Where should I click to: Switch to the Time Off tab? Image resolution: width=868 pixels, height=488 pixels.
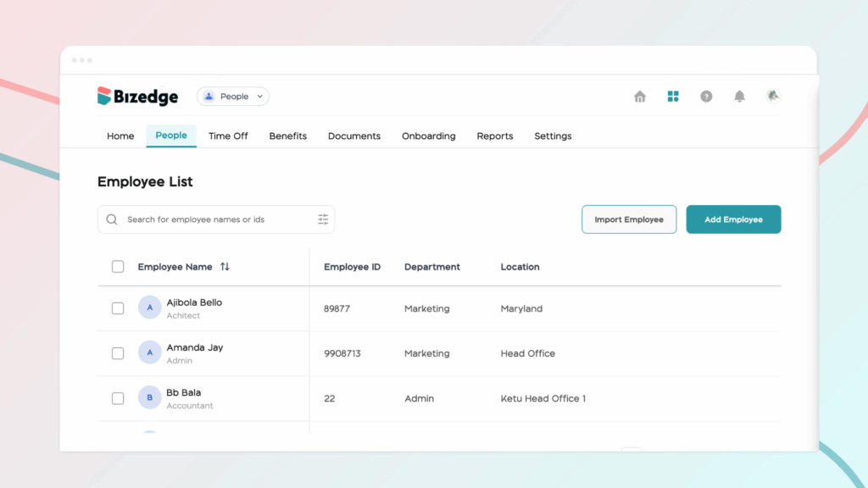tap(228, 136)
